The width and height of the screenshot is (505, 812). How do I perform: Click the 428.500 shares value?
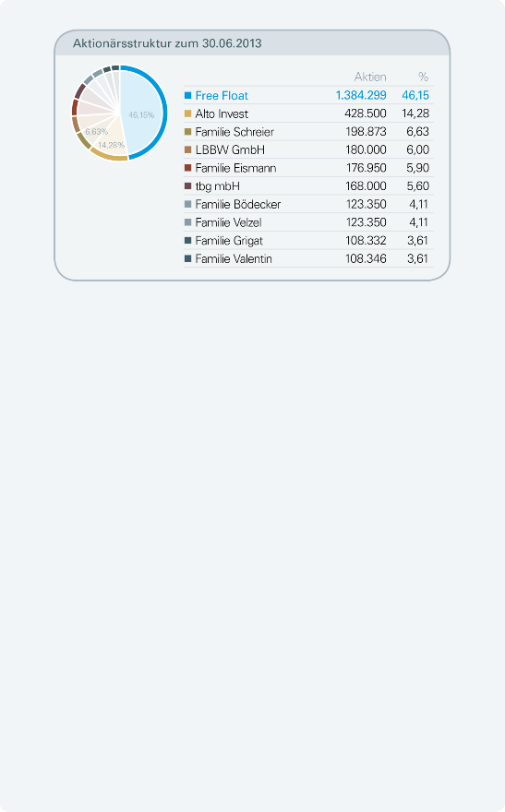click(x=366, y=113)
